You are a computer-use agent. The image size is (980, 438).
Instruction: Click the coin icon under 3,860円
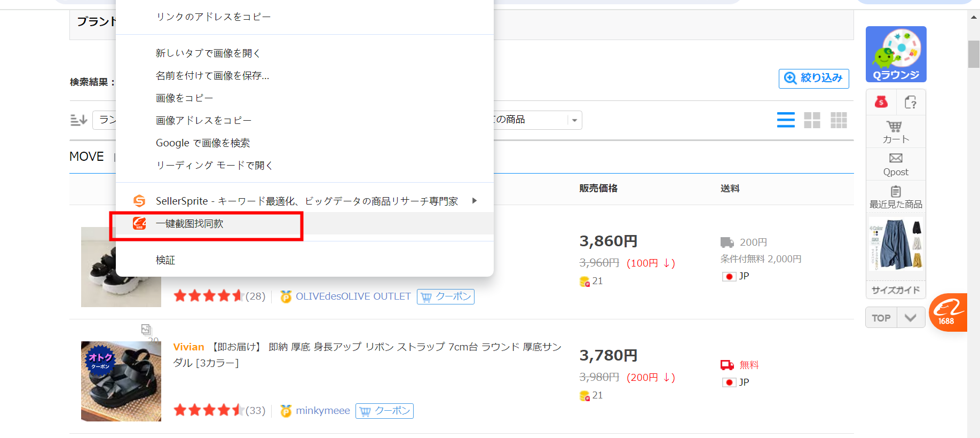584,281
